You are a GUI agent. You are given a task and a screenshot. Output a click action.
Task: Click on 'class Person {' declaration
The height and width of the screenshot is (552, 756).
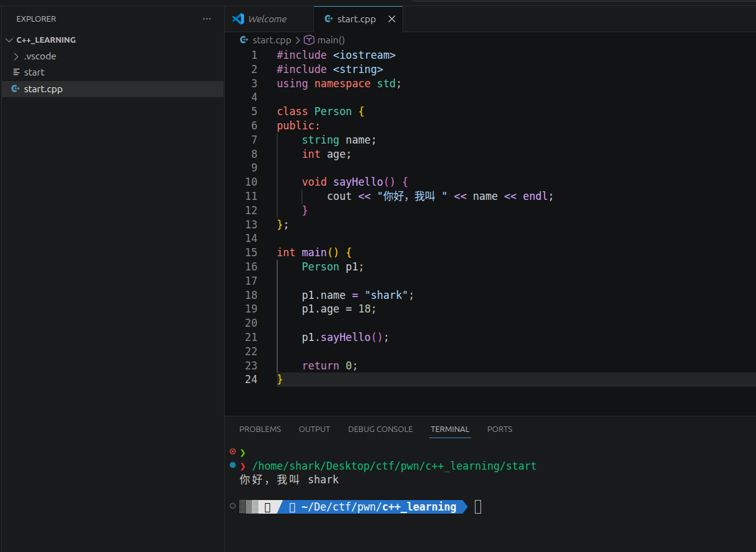point(321,111)
